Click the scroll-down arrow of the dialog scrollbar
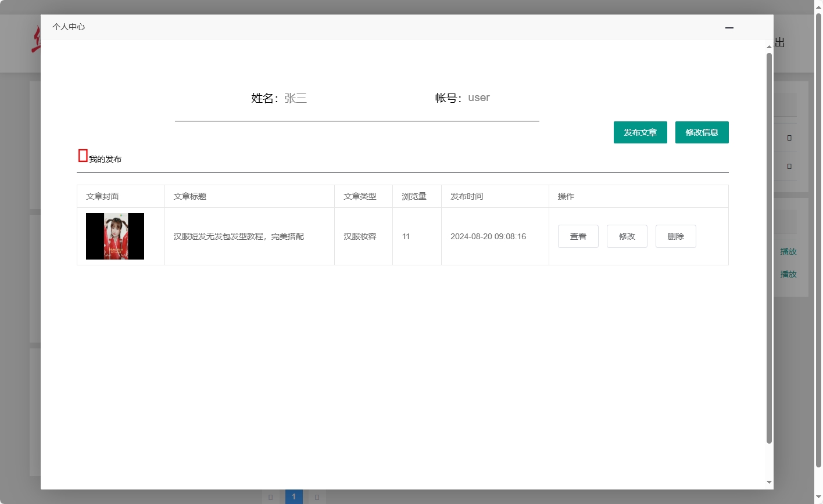The image size is (823, 504). tap(768, 483)
